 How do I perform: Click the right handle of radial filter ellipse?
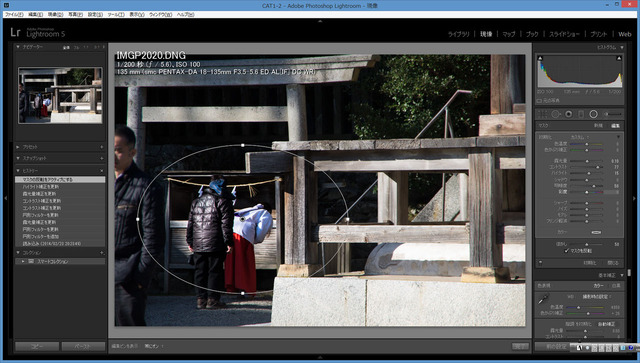pos(347,219)
